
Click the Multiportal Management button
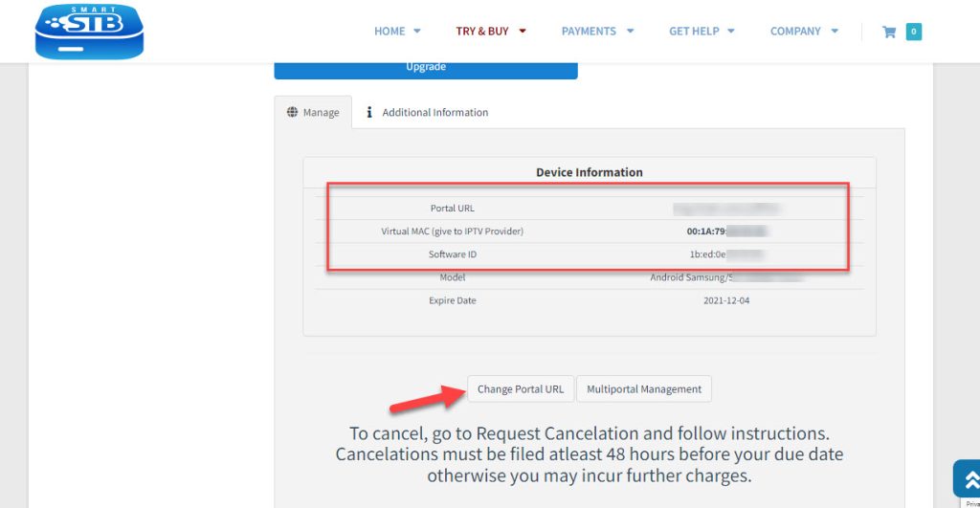click(644, 389)
